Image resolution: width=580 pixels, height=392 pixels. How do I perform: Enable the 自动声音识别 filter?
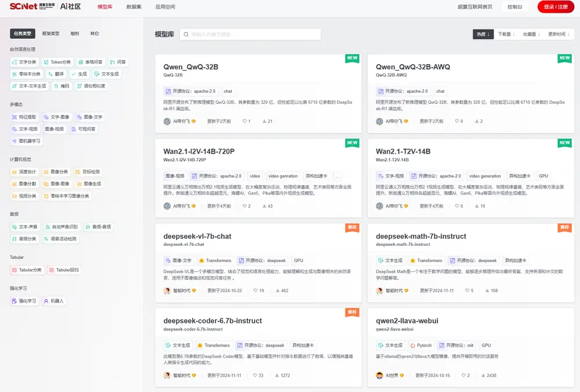61,227
